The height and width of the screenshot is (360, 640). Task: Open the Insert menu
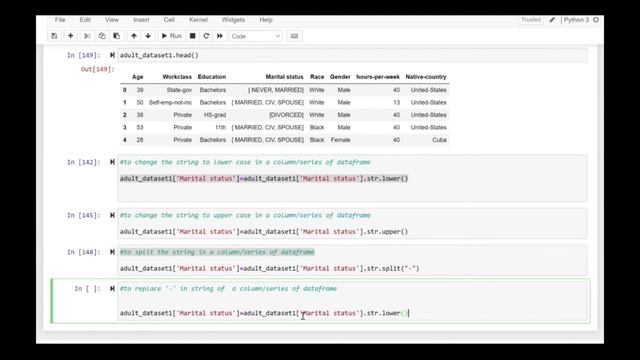click(x=141, y=20)
